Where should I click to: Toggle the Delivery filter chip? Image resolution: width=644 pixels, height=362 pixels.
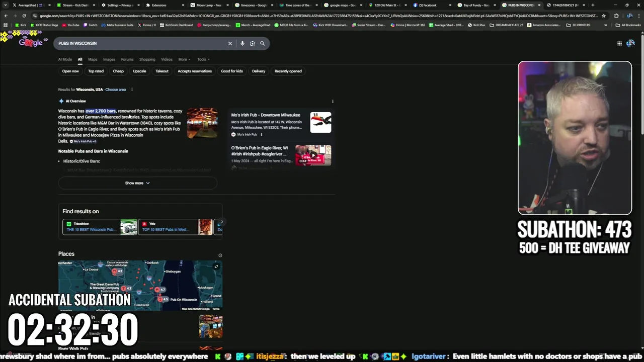click(259, 71)
